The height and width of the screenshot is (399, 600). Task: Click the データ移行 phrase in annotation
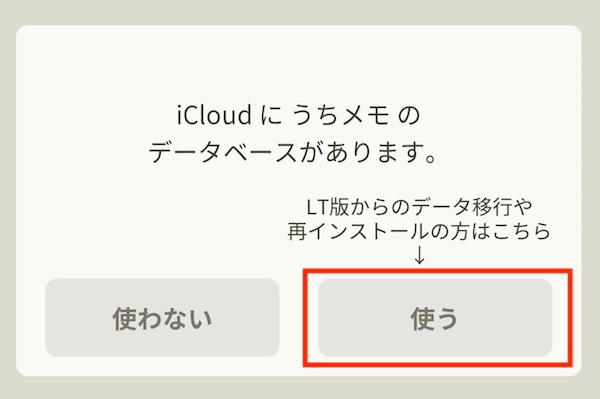[x=472, y=207]
